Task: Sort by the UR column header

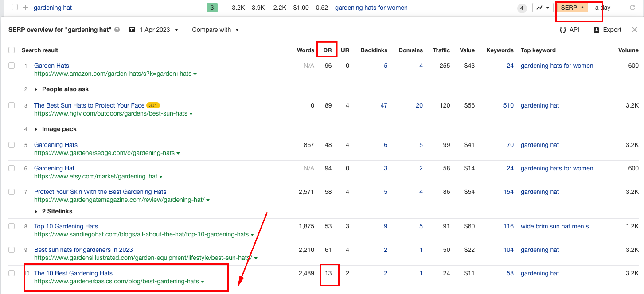Action: 345,50
